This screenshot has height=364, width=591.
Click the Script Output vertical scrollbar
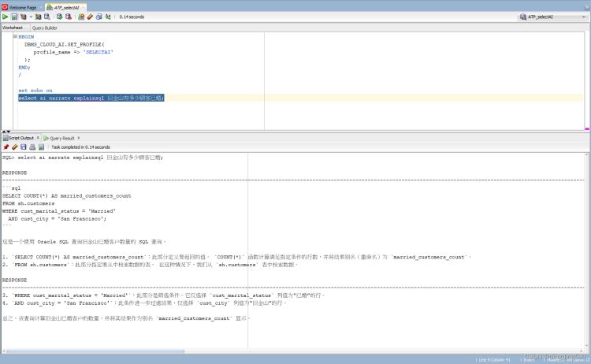(x=587, y=251)
